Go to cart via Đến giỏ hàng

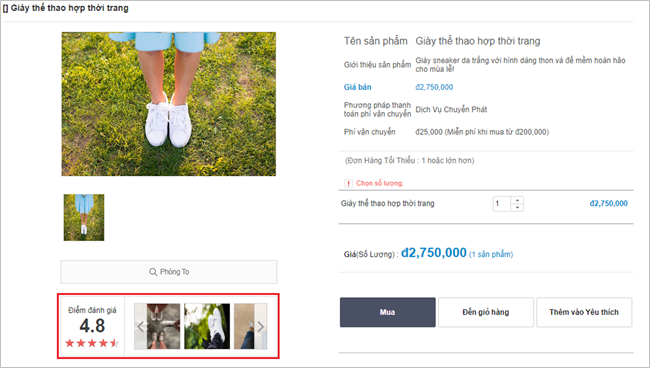486,312
